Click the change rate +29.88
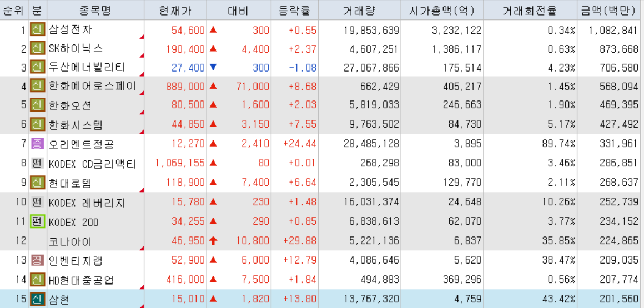Image resolution: width=644 pixels, height=308 pixels. coord(300,241)
